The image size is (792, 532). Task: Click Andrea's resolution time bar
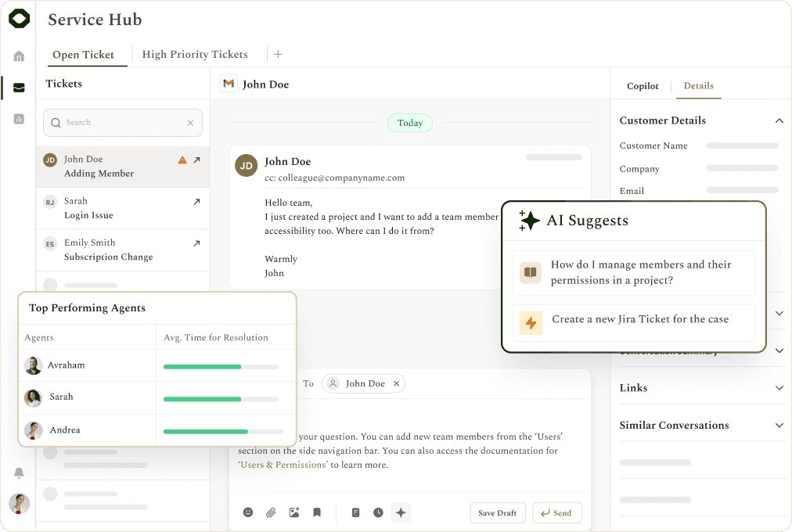tap(223, 432)
